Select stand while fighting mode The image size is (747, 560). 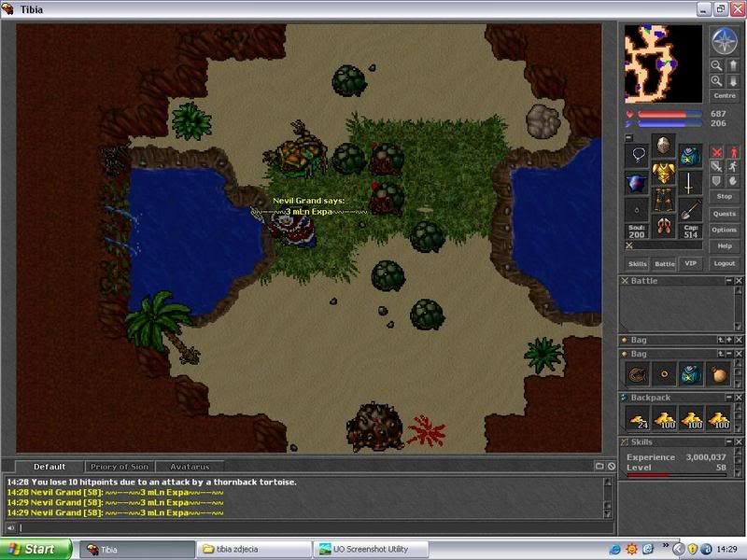click(733, 152)
